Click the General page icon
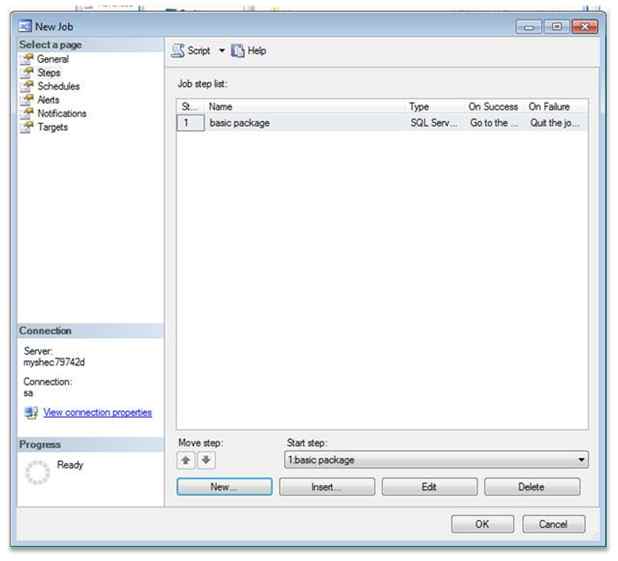Image resolution: width=618 pixels, height=561 pixels. click(27, 59)
